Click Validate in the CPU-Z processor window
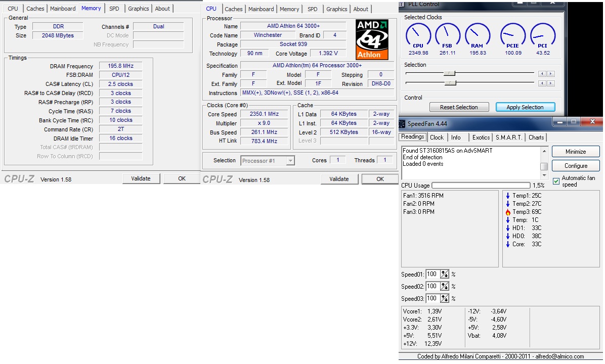 pyautogui.click(x=339, y=179)
